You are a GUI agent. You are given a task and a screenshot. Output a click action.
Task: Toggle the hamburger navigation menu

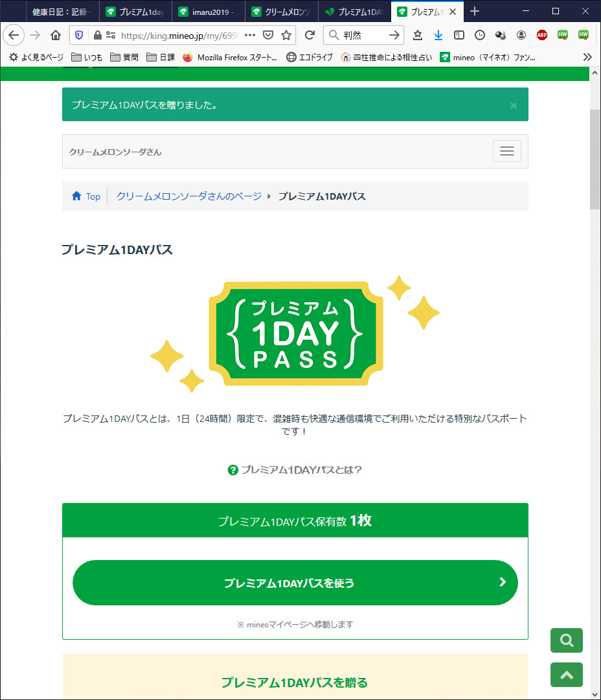pos(506,151)
